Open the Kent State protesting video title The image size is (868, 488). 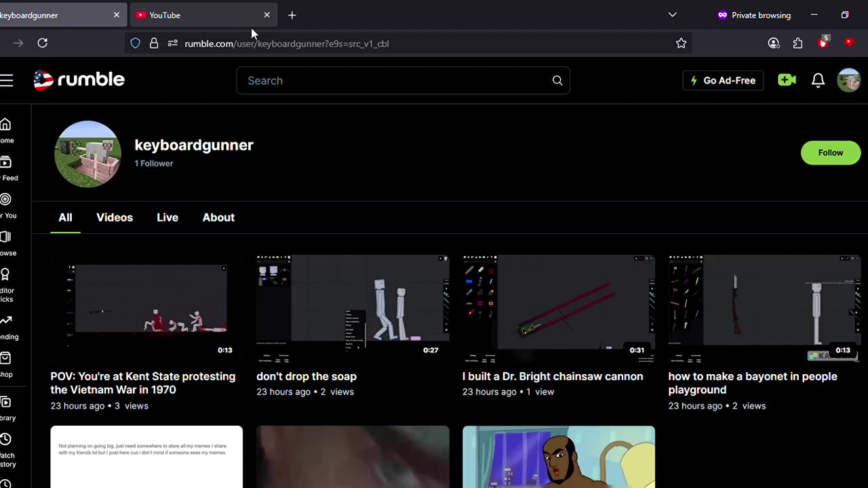click(143, 383)
